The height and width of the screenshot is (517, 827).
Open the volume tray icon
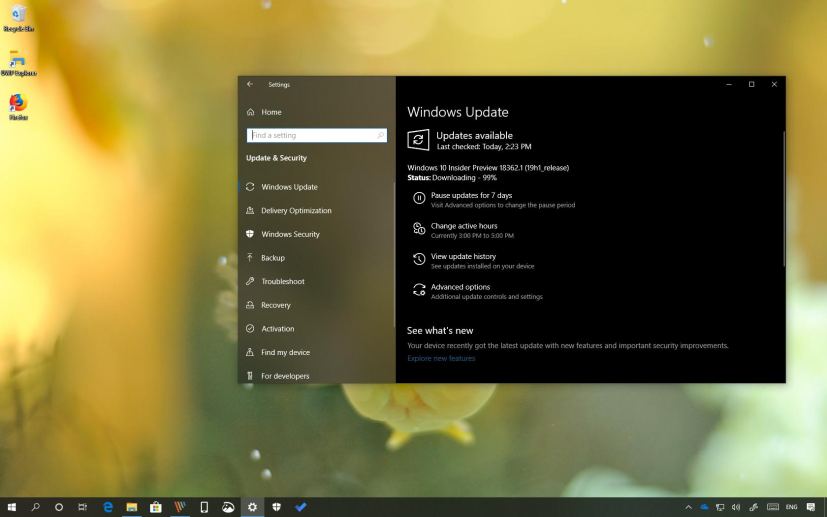tap(736, 508)
